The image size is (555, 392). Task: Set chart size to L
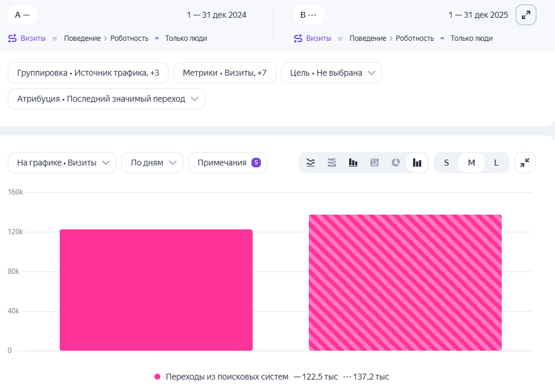click(496, 163)
